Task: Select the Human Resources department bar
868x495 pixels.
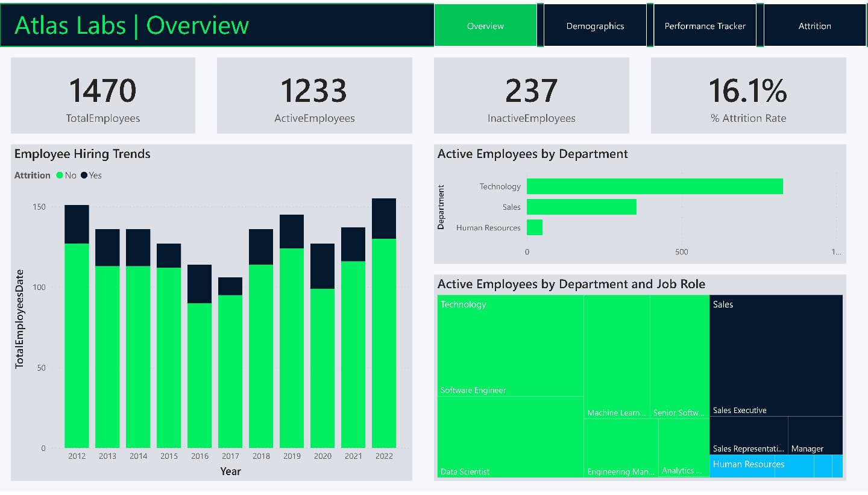Action: [535, 227]
